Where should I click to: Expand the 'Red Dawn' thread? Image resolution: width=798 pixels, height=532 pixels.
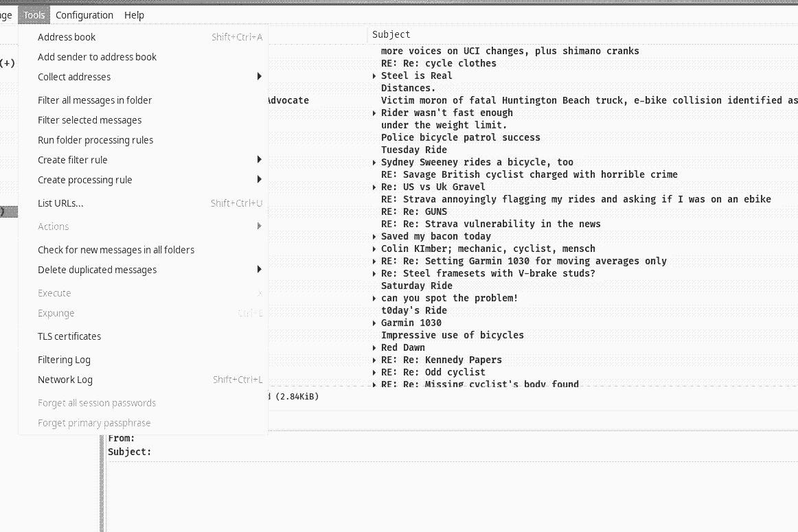[374, 348]
